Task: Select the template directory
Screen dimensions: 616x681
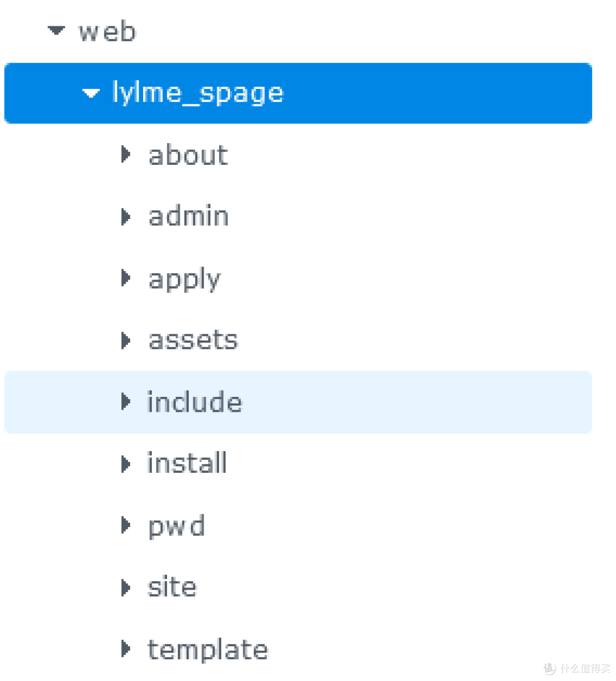Action: click(x=208, y=648)
